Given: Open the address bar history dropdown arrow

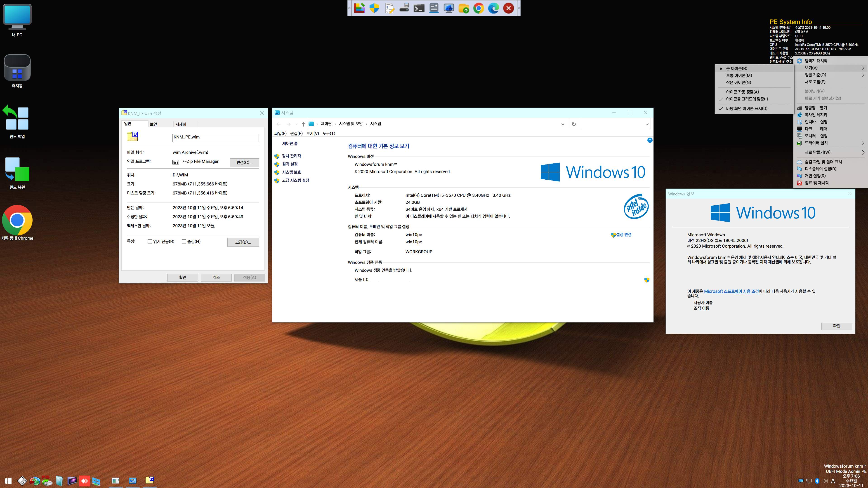Looking at the screenshot, I should 562,124.
